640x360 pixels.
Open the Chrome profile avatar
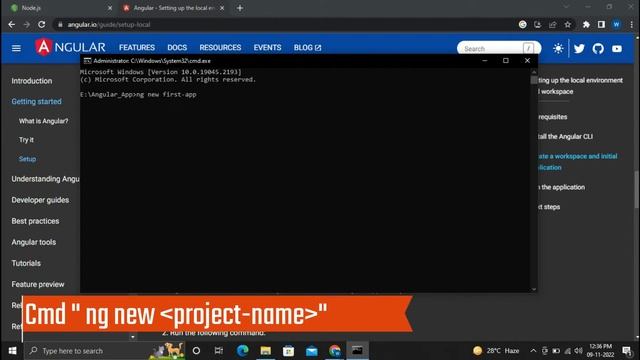point(616,24)
